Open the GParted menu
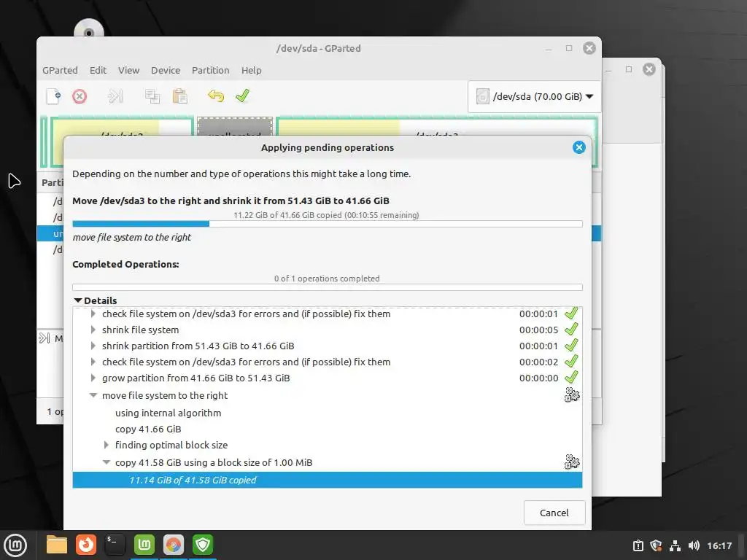 tap(60, 70)
